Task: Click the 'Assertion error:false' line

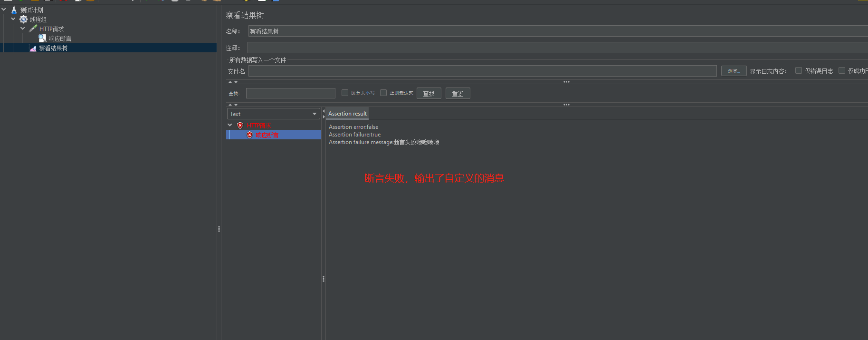Action: (353, 127)
